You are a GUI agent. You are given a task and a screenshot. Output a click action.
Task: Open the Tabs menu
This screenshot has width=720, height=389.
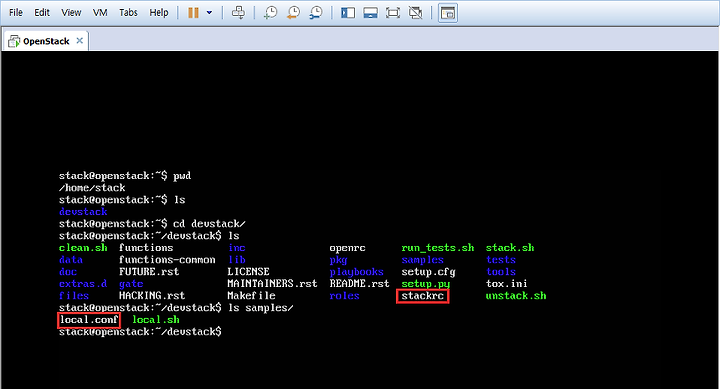(x=128, y=13)
